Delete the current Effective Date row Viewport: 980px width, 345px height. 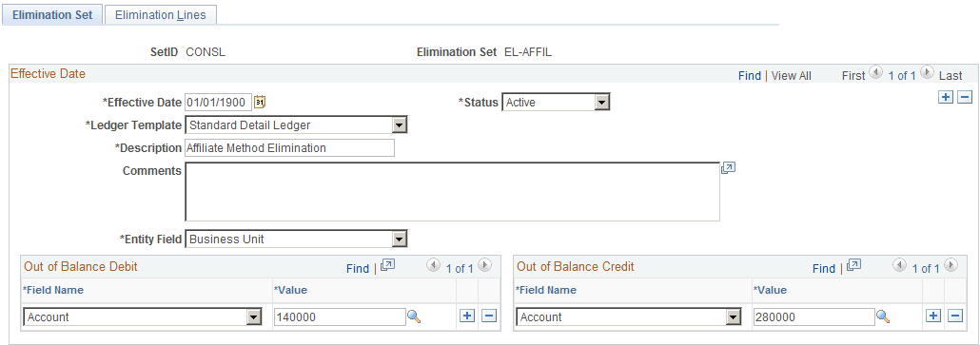pyautogui.click(x=965, y=97)
